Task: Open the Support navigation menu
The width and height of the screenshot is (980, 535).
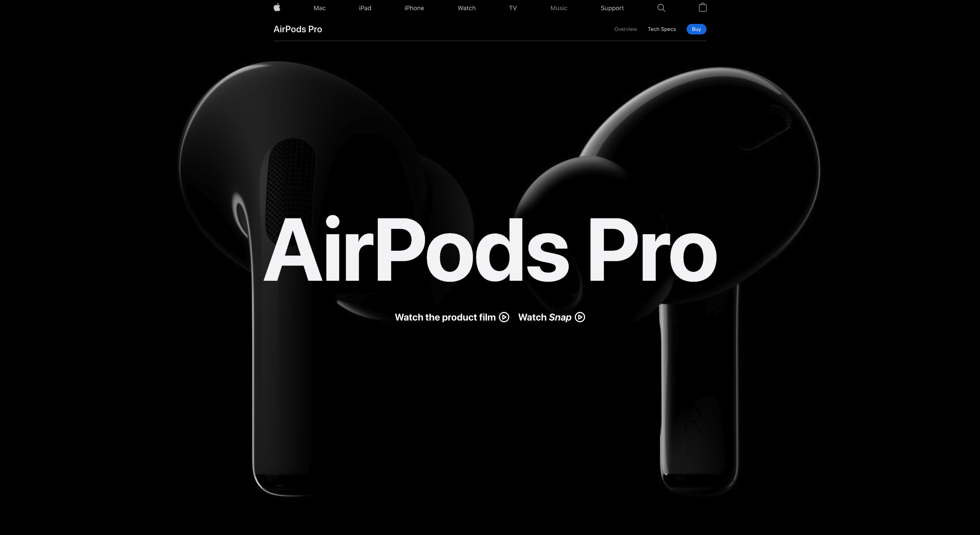Action: (612, 8)
